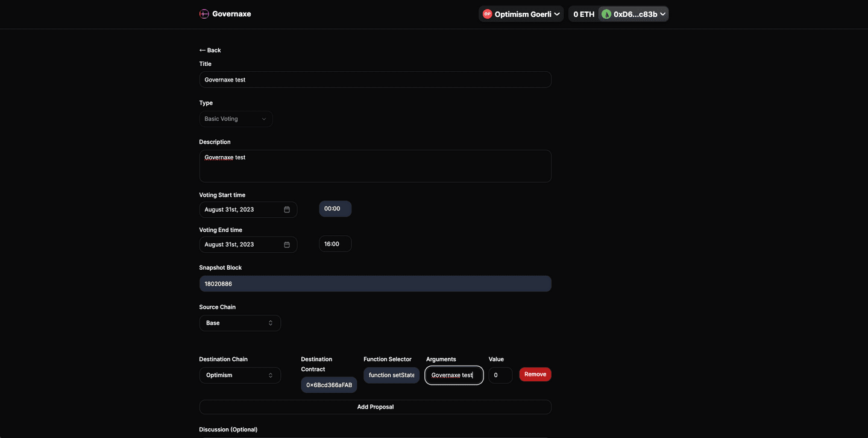
Task: Click the 0 ETH balance
Action: tap(583, 14)
